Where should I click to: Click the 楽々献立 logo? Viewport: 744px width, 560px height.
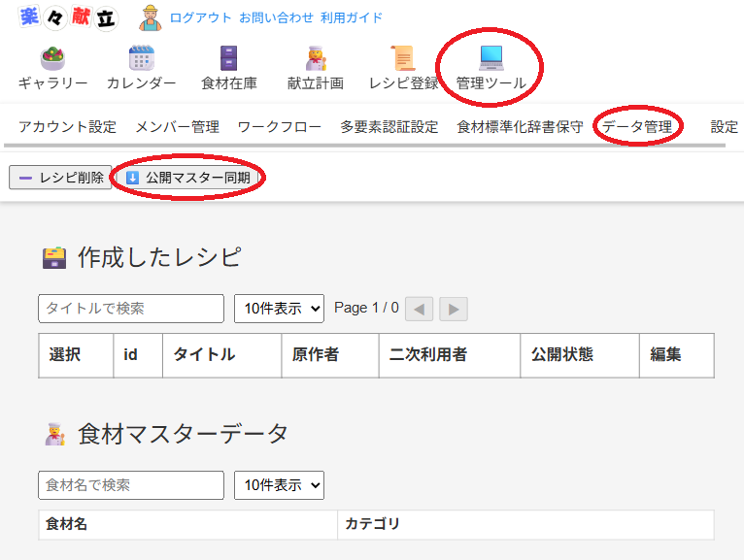[68, 18]
